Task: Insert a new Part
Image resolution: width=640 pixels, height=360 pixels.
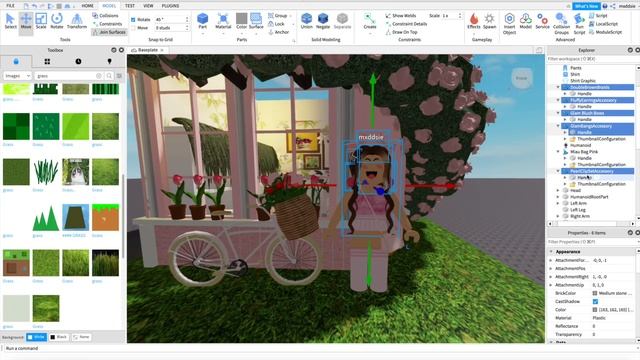Action: click(x=202, y=21)
